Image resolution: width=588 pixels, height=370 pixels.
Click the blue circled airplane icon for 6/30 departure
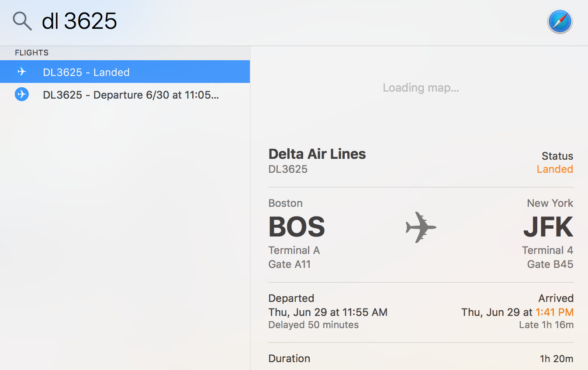22,94
